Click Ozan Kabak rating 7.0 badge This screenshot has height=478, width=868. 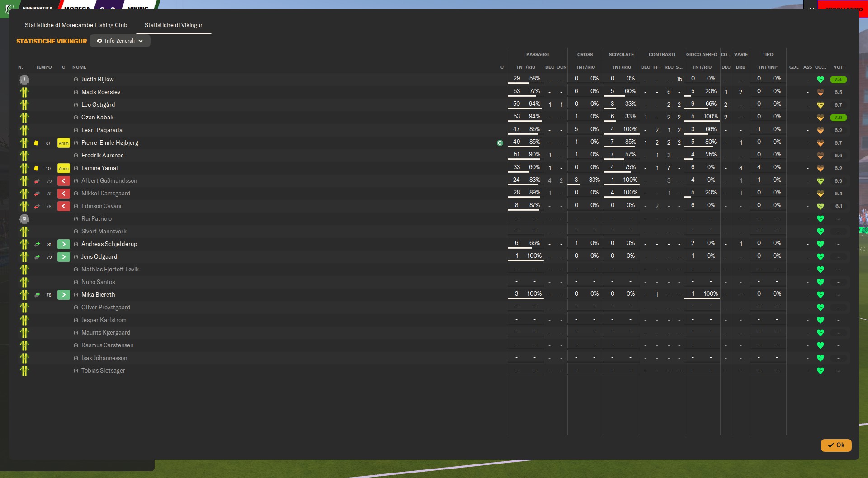coord(838,118)
